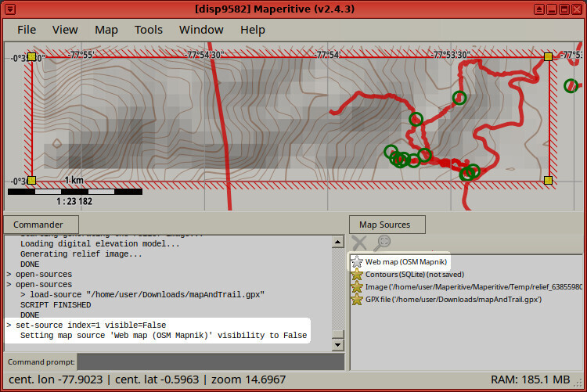Click the remove source X icon
Viewport: 587px width, 392px height.
(x=359, y=243)
